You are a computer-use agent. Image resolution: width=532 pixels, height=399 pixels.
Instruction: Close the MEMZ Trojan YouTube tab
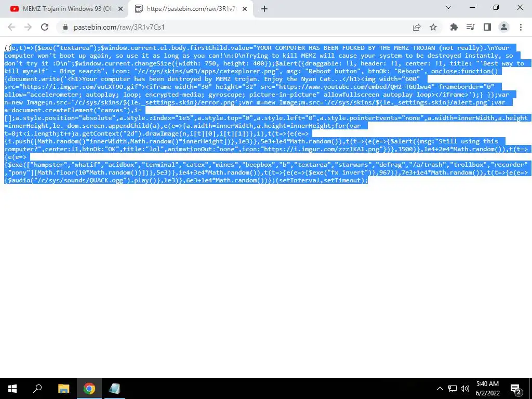(121, 9)
